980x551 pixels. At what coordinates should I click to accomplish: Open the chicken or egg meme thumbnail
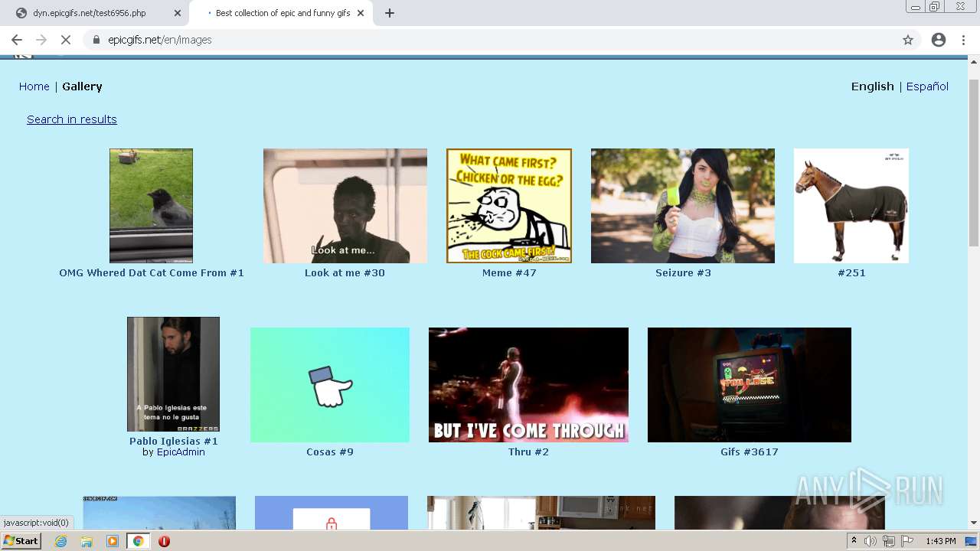point(509,206)
